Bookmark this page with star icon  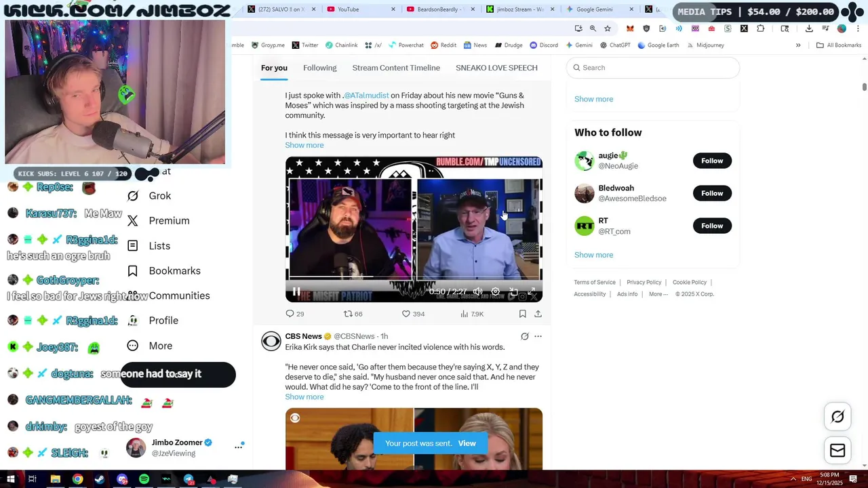608,28
